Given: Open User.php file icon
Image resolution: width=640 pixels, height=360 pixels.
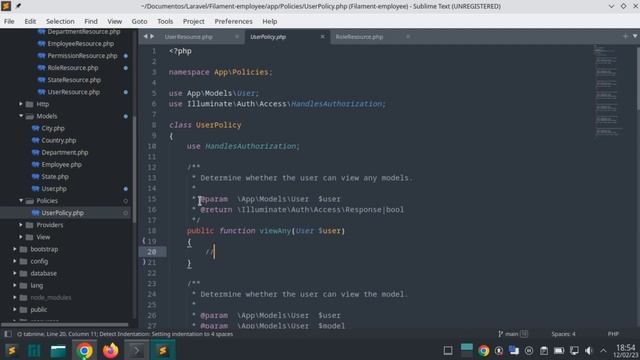Looking at the screenshot, I should (36, 189).
